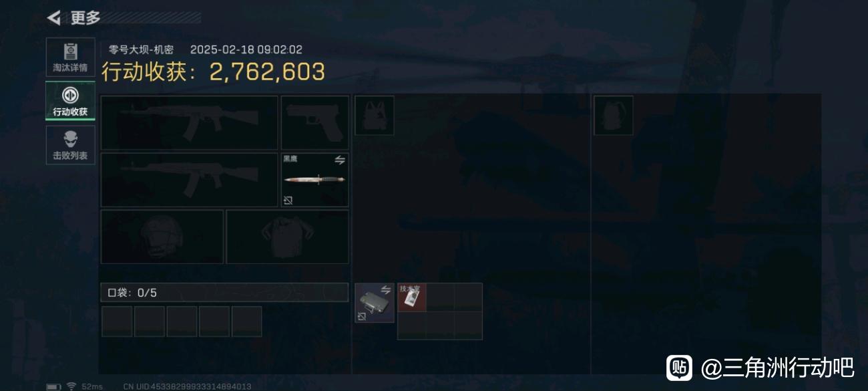Select the 行动收获 tab
This screenshot has width=868, height=391.
coord(70,101)
